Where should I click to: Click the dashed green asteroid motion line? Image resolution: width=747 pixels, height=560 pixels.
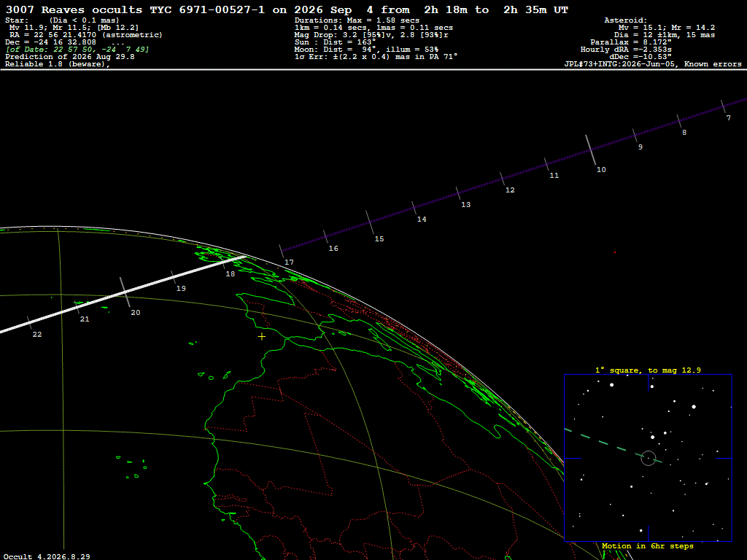point(613,446)
